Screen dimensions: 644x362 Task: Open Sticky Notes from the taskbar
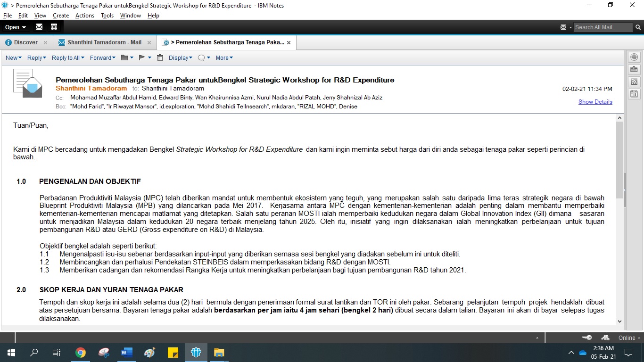click(x=173, y=353)
